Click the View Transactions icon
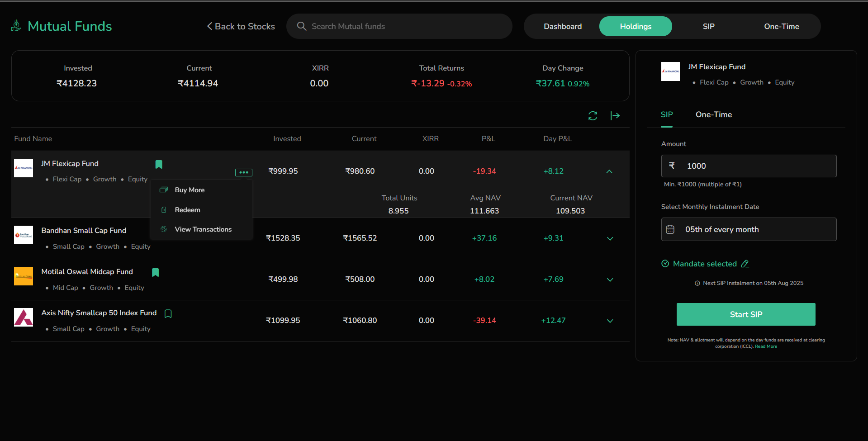The width and height of the screenshot is (868, 441). pos(164,229)
